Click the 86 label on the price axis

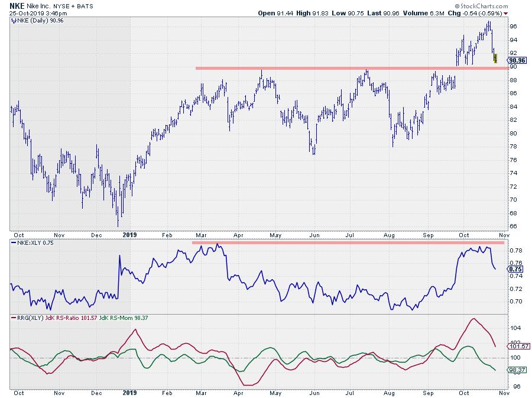click(513, 93)
